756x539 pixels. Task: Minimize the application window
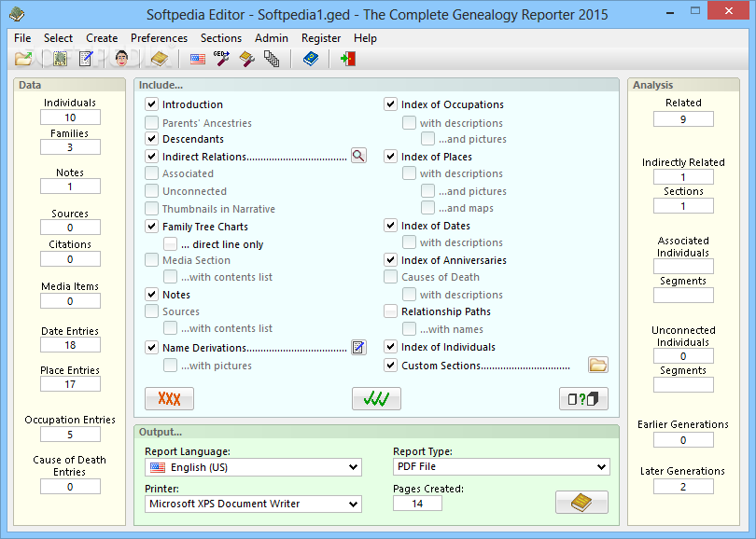point(670,12)
